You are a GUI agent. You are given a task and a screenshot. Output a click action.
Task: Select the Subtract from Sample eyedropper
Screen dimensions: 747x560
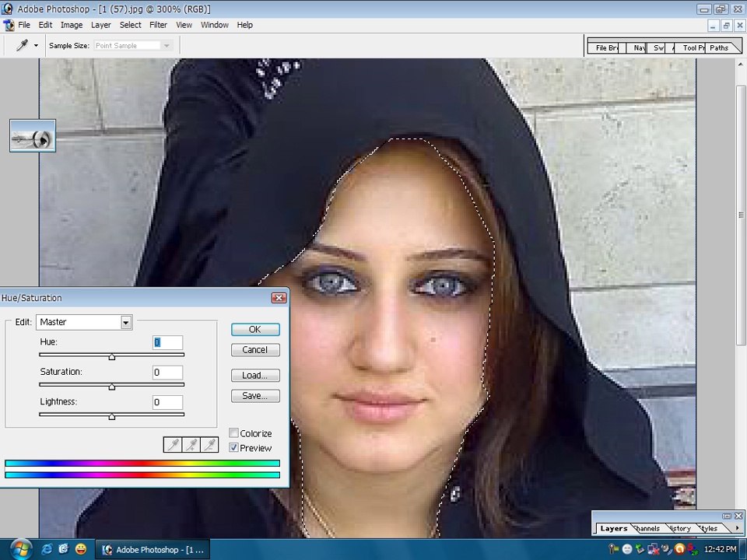click(x=209, y=445)
